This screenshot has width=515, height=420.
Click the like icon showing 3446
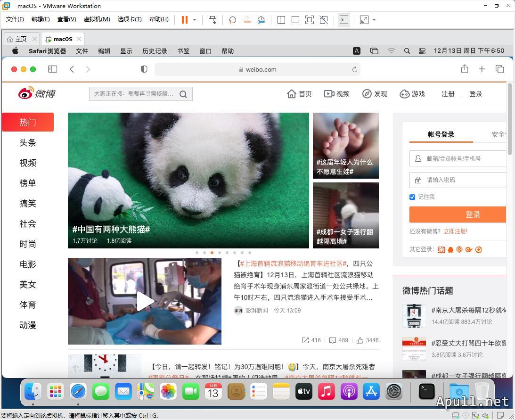point(360,340)
